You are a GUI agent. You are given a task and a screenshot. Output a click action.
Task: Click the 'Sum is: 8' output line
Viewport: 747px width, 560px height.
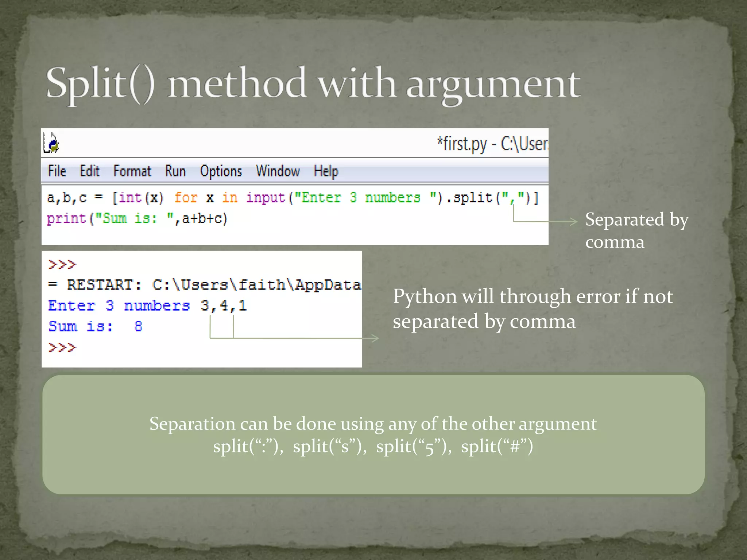95,326
